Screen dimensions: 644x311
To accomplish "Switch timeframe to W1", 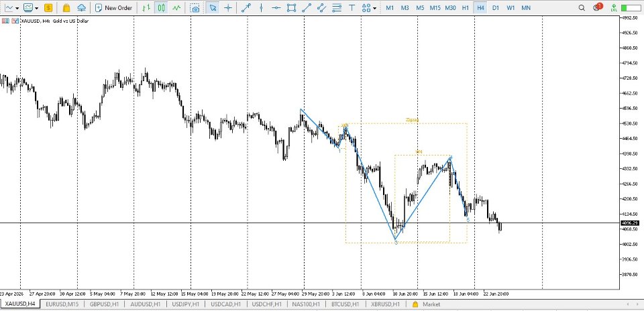I will coord(511,8).
